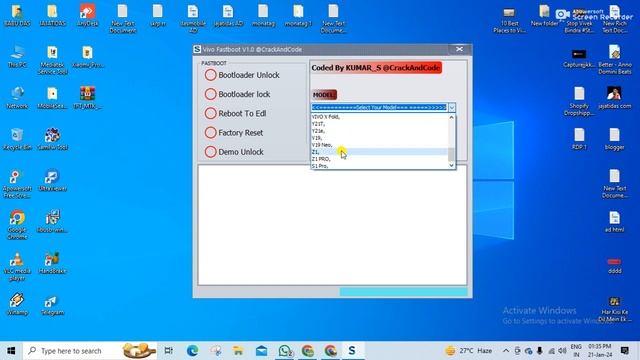
Task: Click the Vivo Fastboot title bar icon
Action: click(x=197, y=49)
